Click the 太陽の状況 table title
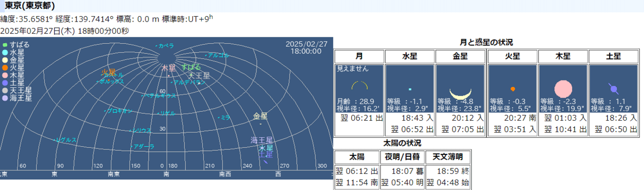The width and height of the screenshot is (644, 190). pos(403,143)
